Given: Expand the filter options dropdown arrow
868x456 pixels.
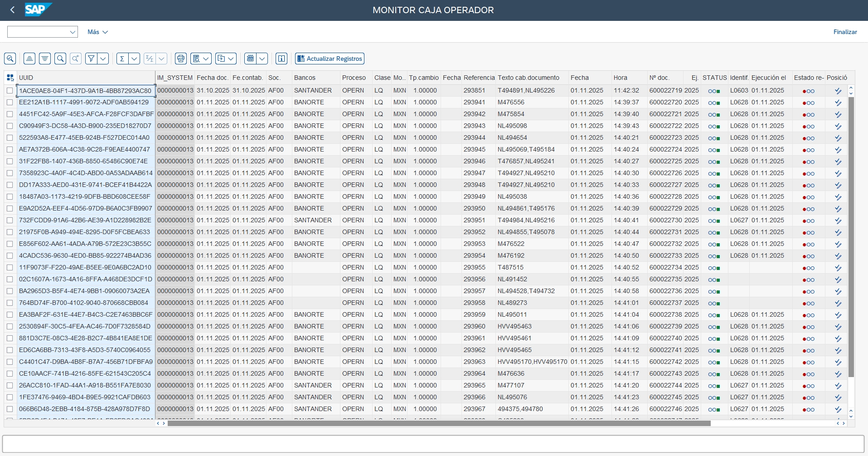Looking at the screenshot, I should [x=103, y=59].
